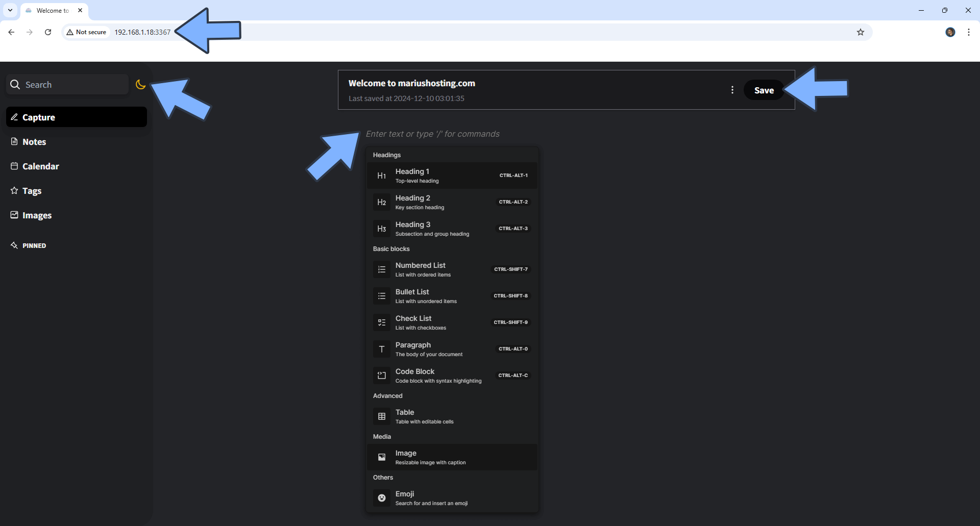This screenshot has width=980, height=526.
Task: Open the Notes section
Action: 77,142
